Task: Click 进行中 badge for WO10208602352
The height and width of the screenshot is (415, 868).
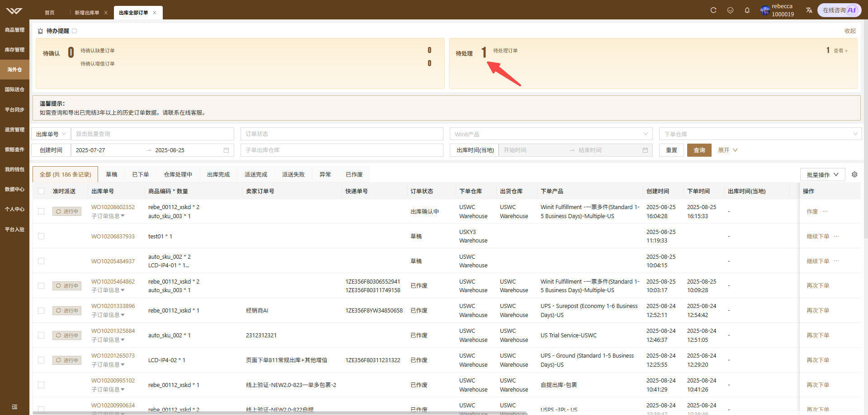Action: click(x=67, y=211)
